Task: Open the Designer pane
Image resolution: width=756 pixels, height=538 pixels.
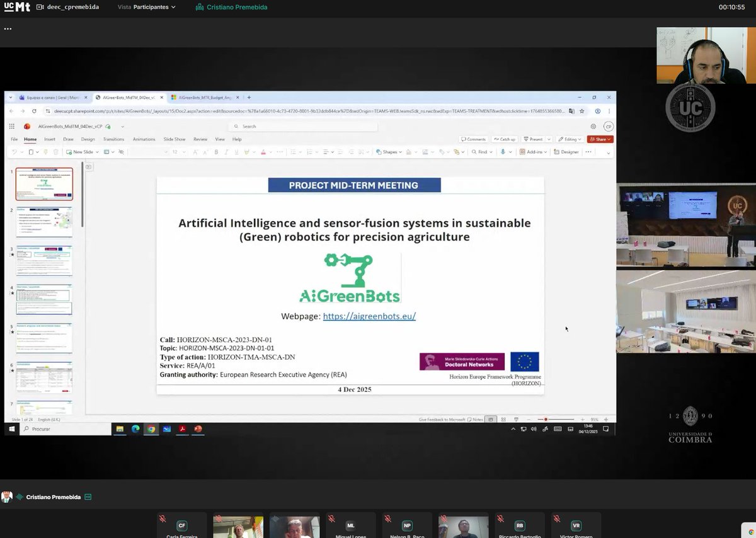Action: coord(566,152)
